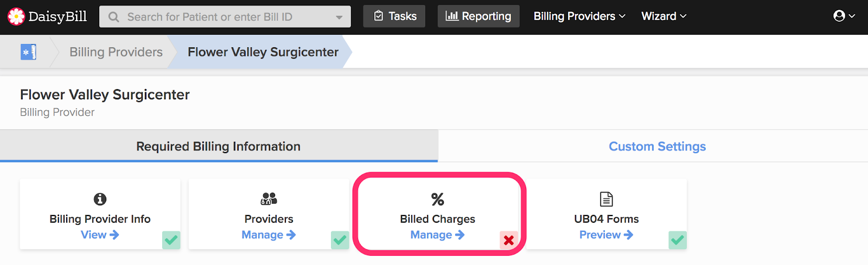
Task: Click green checkmark on Billing Provider Info card
Action: point(171,239)
